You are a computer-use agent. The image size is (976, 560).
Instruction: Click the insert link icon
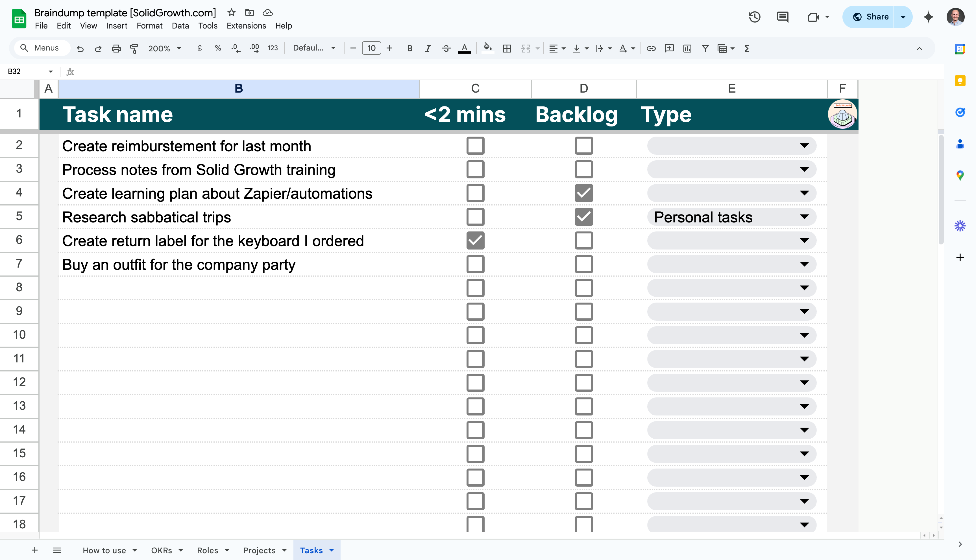(651, 49)
